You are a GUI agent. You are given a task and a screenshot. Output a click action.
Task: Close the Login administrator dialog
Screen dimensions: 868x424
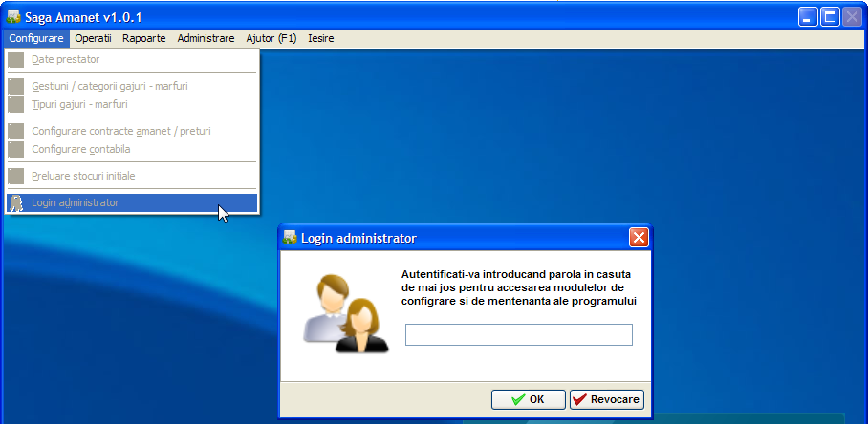(x=639, y=238)
